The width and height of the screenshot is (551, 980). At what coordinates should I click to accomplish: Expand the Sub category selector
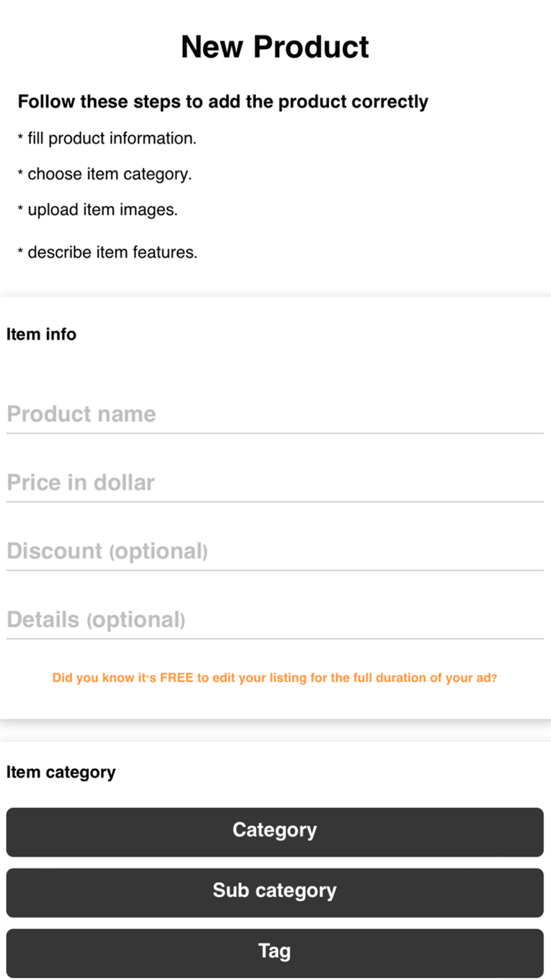pyautogui.click(x=274, y=892)
